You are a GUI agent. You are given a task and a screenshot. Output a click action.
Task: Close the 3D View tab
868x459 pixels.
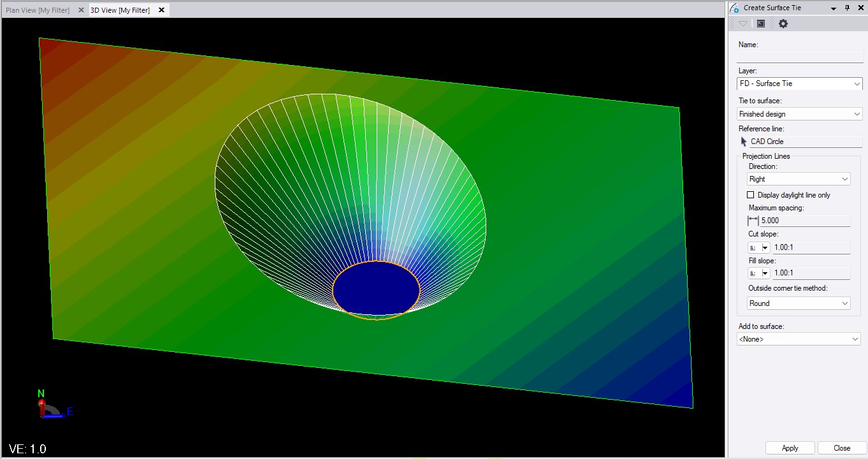click(161, 10)
